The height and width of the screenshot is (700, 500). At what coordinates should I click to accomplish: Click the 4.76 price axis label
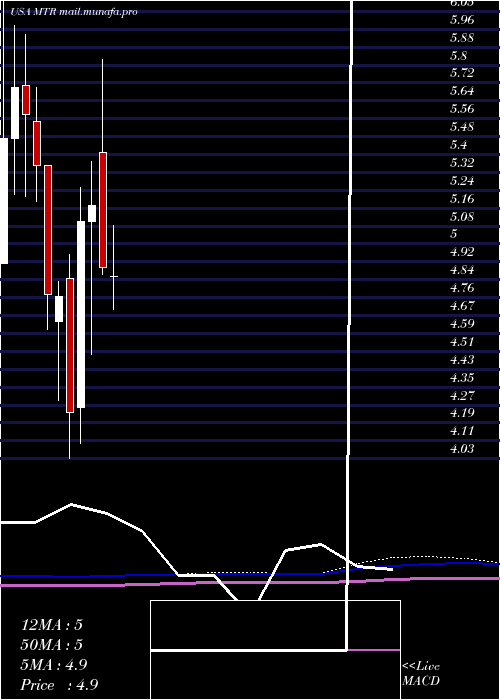pyautogui.click(x=462, y=288)
